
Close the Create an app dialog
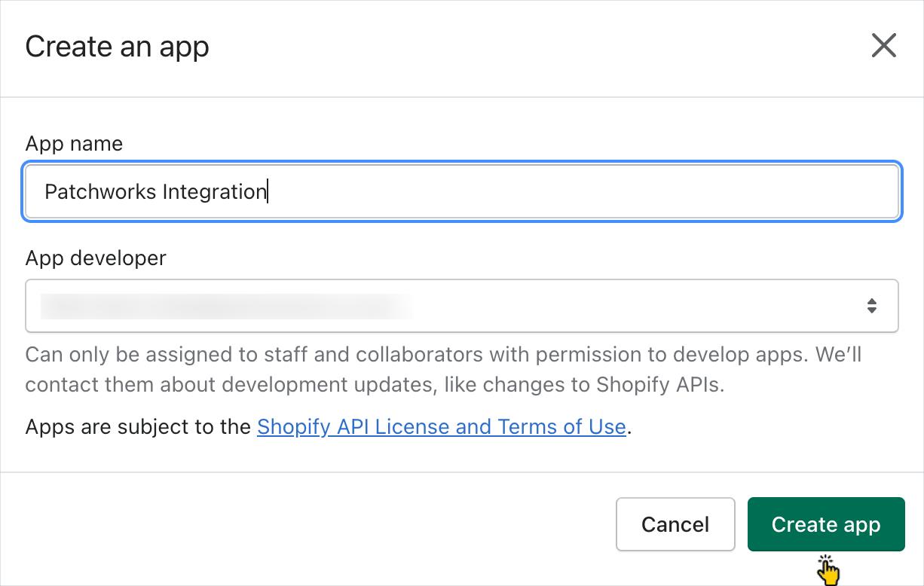tap(883, 46)
